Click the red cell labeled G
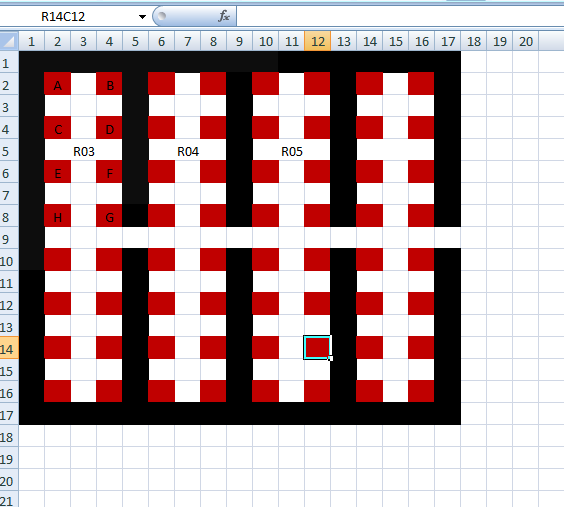The height and width of the screenshot is (507, 564). click(x=109, y=216)
